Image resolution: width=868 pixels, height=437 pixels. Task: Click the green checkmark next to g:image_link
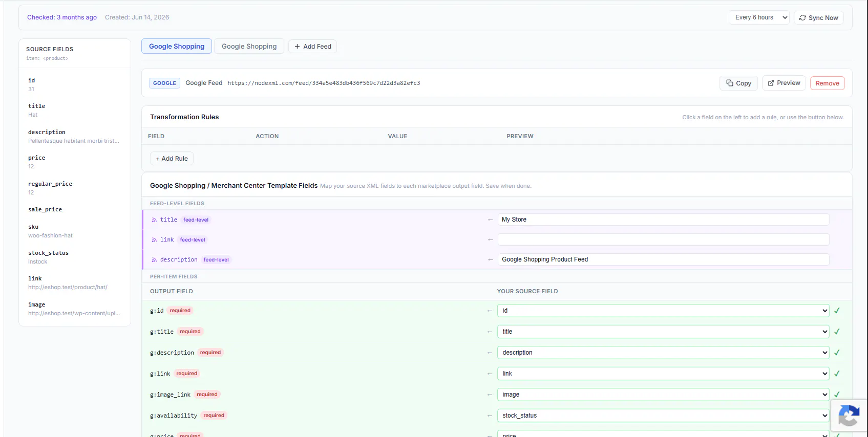pos(837,395)
